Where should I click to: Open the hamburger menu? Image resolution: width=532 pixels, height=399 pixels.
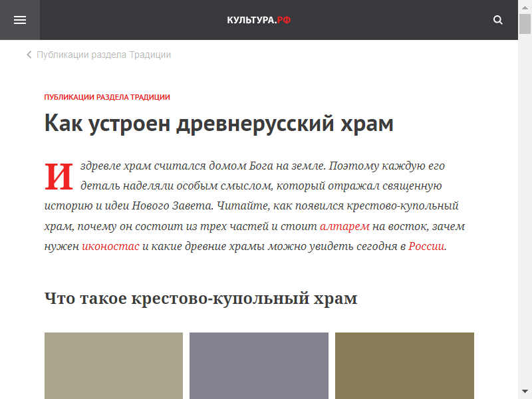(20, 20)
